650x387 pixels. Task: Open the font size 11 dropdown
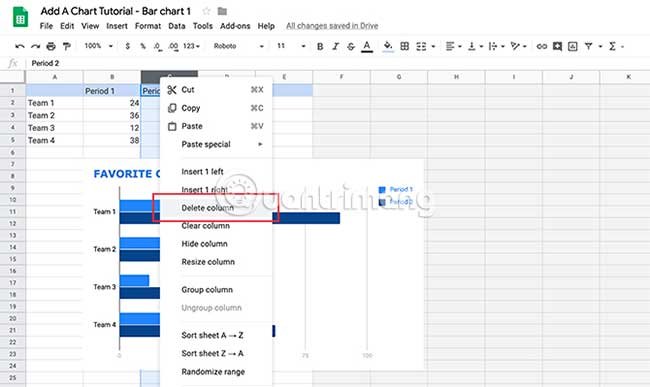click(x=291, y=46)
